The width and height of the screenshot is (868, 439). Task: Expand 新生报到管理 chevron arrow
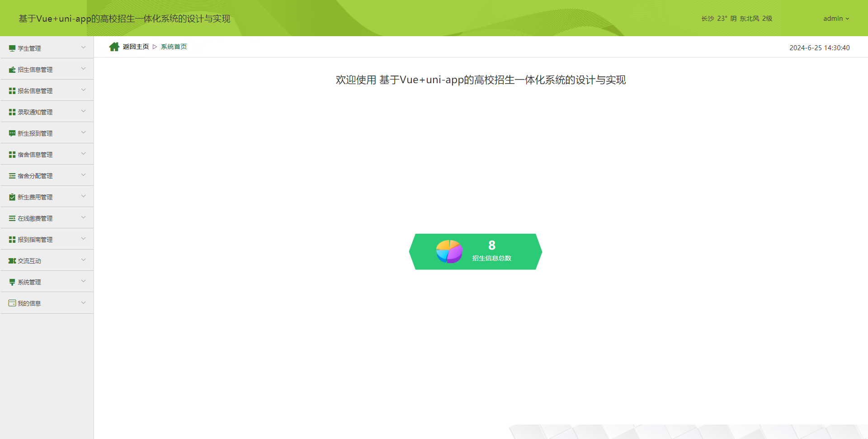83,132
